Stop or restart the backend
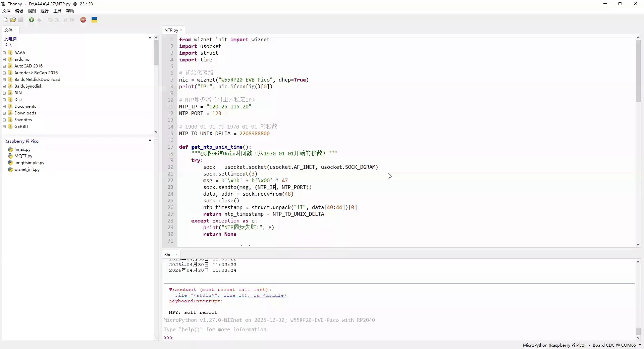 click(83, 20)
